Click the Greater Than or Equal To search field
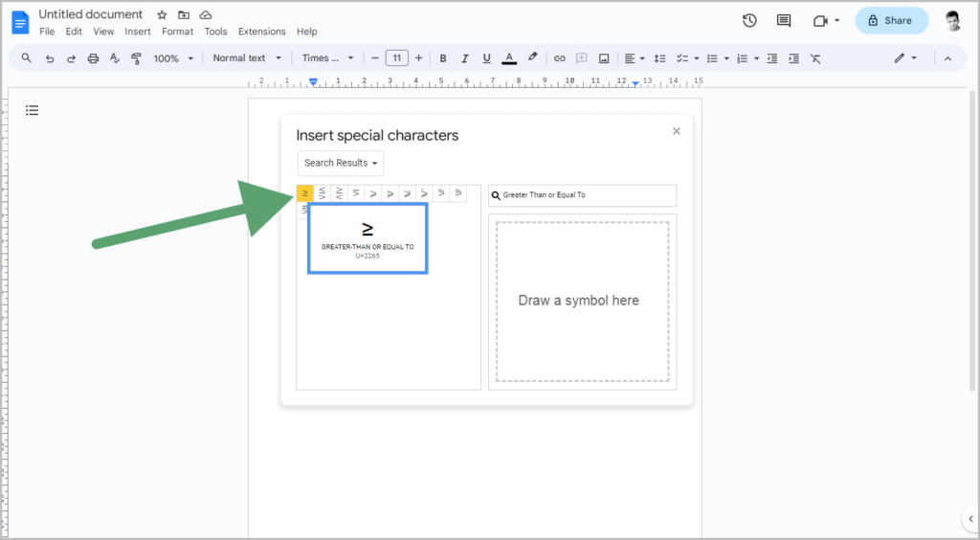 pyautogui.click(x=583, y=195)
